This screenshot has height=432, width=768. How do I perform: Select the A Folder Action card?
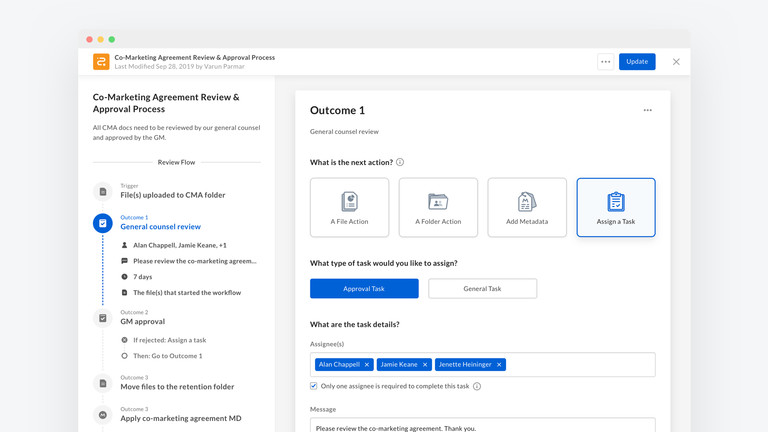pos(438,207)
